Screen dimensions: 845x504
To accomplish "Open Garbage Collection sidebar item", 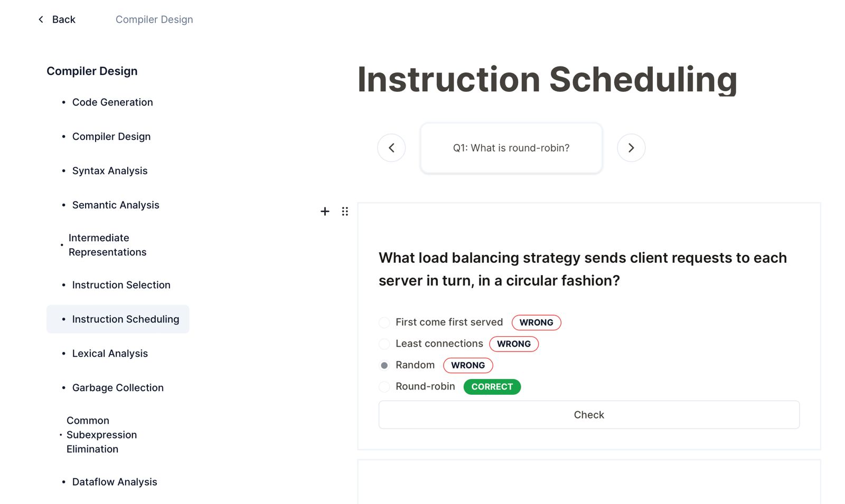I will point(118,388).
